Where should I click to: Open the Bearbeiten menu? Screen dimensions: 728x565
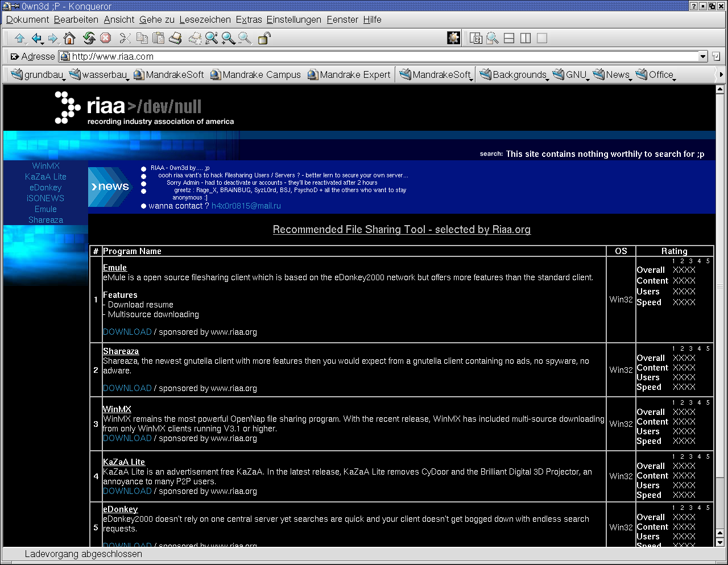coord(76,19)
